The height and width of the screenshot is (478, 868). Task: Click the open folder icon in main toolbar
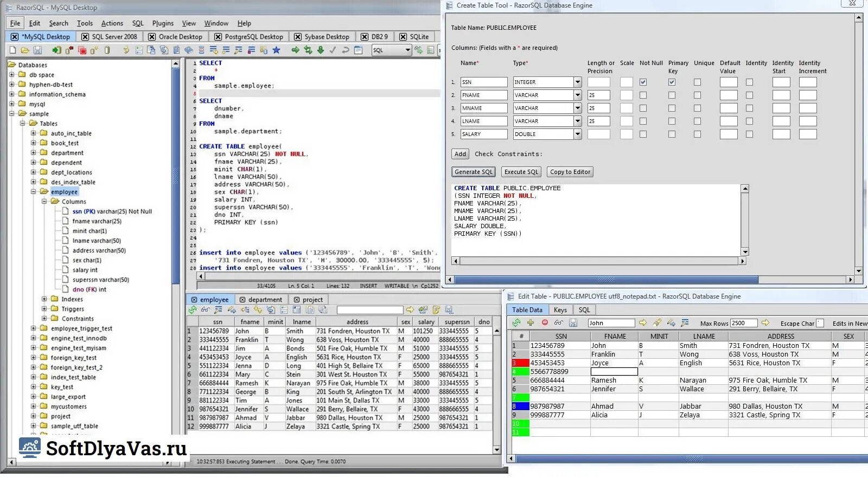click(x=25, y=50)
